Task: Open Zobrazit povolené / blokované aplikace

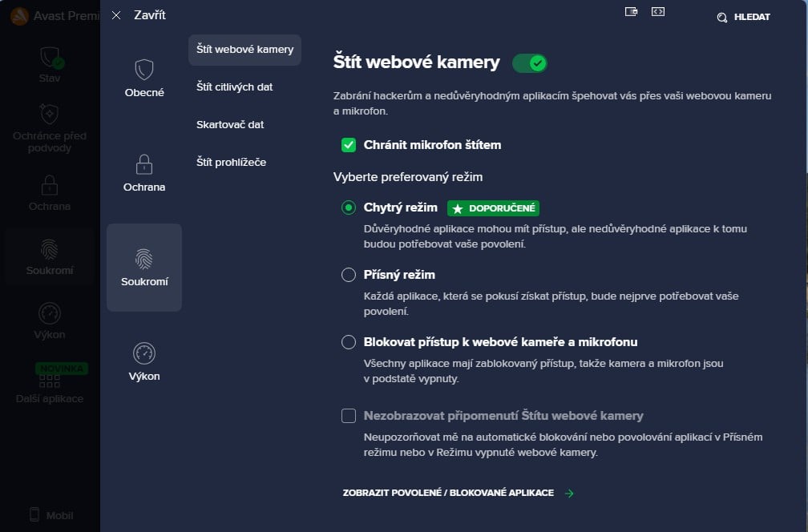Action: click(x=446, y=493)
